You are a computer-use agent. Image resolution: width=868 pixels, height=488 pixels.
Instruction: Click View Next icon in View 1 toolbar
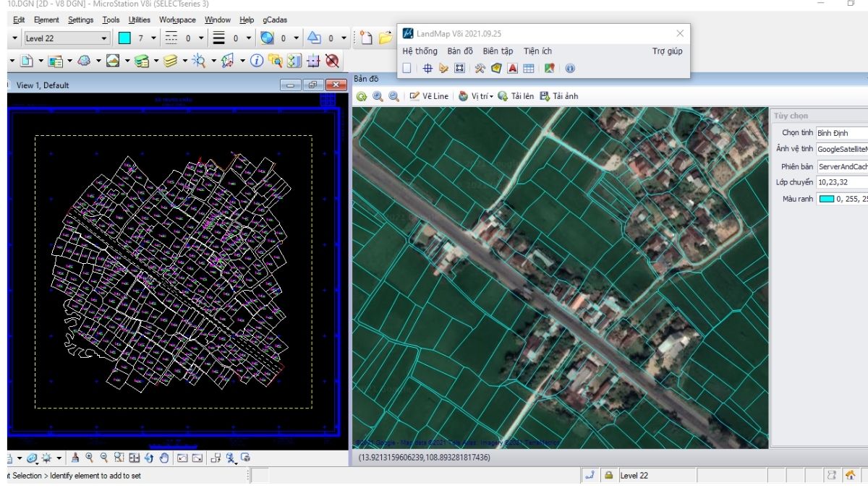click(197, 458)
